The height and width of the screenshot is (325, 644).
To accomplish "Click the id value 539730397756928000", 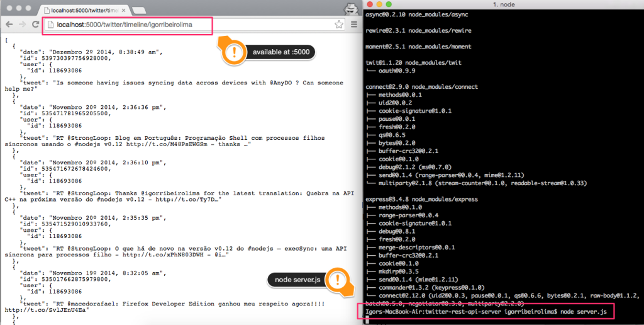I will coord(76,58).
